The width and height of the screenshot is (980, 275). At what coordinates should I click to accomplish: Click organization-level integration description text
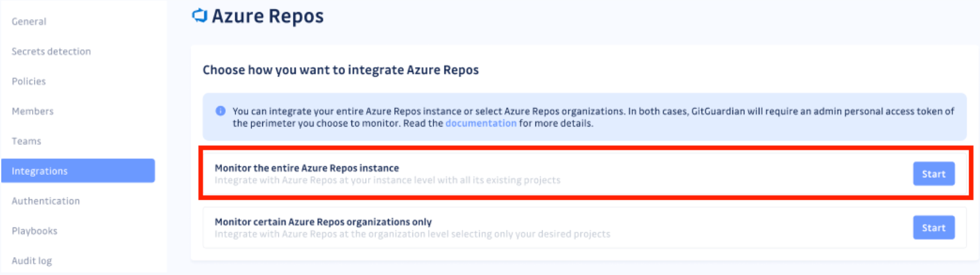412,234
